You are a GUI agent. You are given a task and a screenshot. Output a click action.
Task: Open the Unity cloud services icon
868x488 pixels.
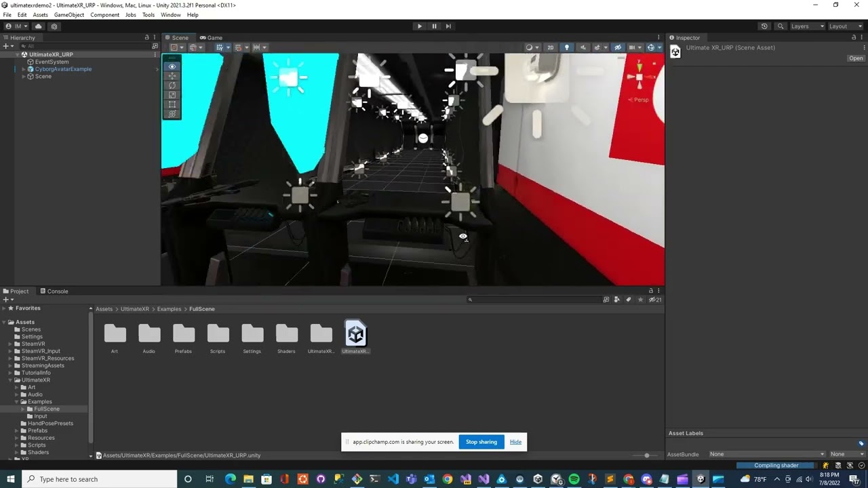(x=39, y=26)
